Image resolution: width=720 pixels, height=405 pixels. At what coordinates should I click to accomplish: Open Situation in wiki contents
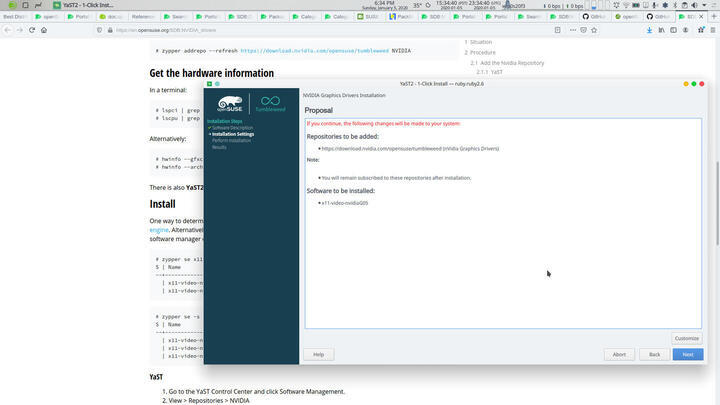point(481,42)
